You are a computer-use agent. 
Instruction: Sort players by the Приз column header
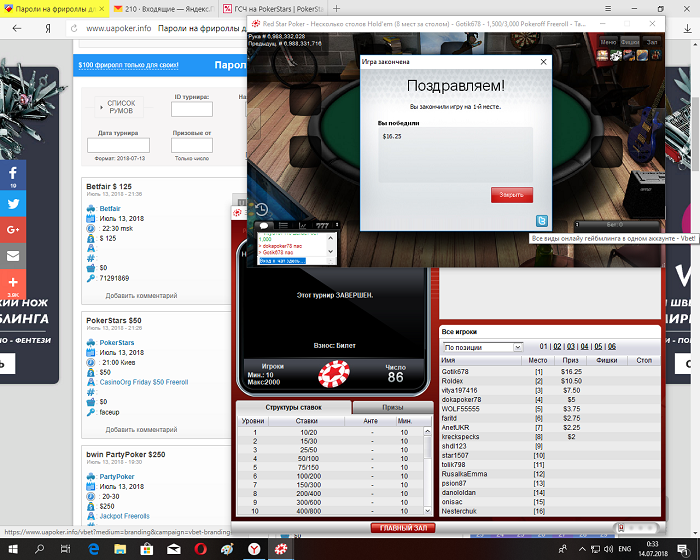click(571, 360)
